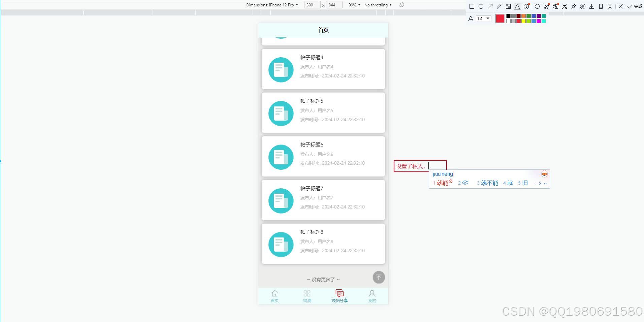Switch to the 我的 bottom tab
Image resolution: width=644 pixels, height=322 pixels.
(372, 296)
